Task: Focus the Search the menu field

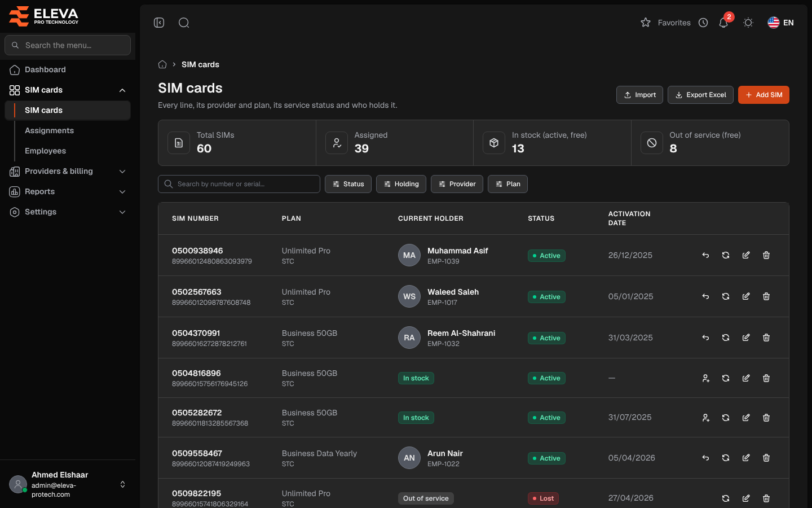Action: tap(68, 45)
